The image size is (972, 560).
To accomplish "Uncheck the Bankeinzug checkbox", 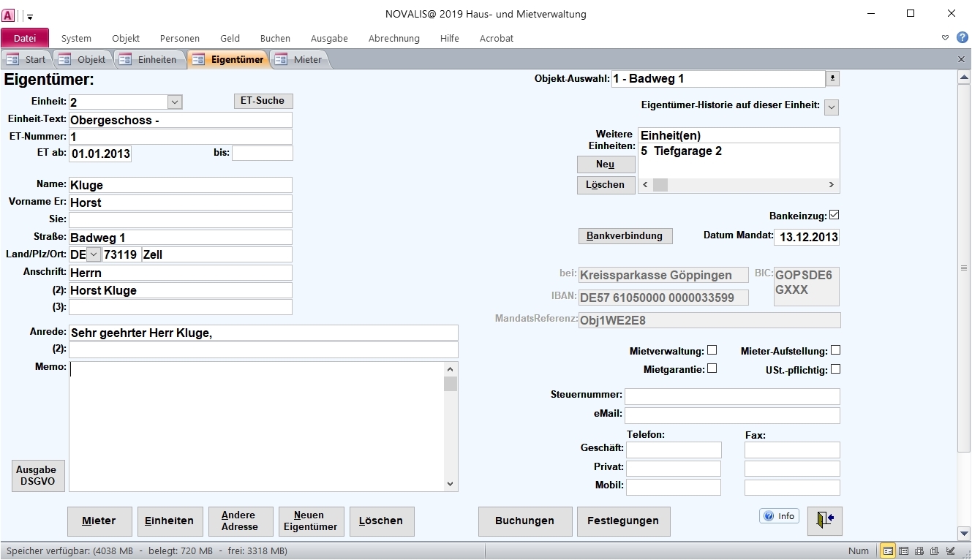I will [x=835, y=216].
